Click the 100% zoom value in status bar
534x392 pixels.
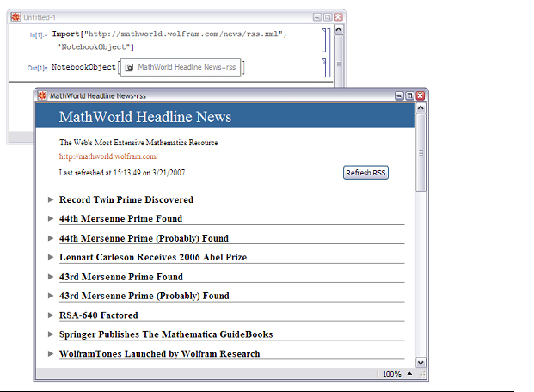391,374
